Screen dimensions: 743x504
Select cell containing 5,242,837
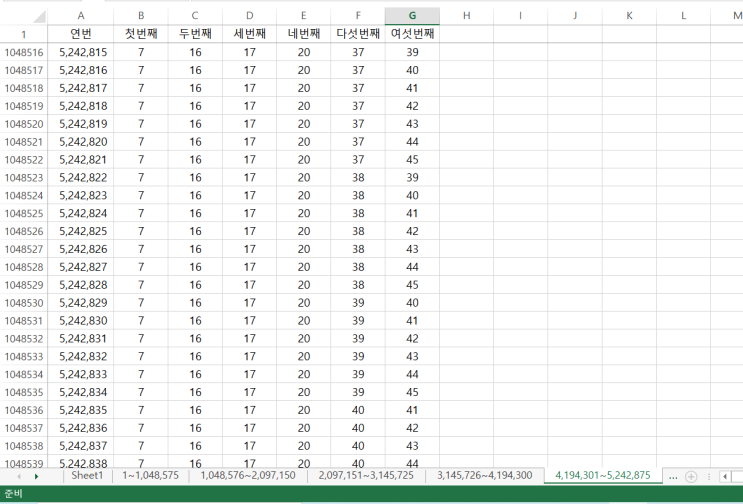81,446
